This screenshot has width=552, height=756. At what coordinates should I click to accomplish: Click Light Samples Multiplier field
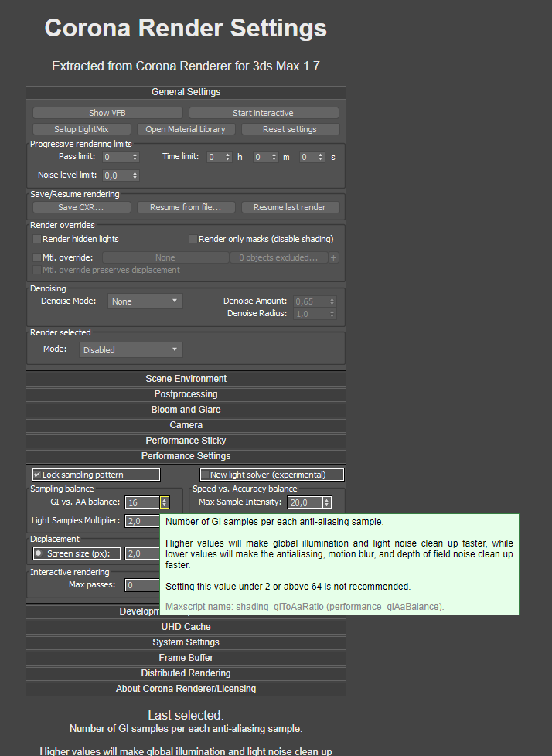(143, 521)
